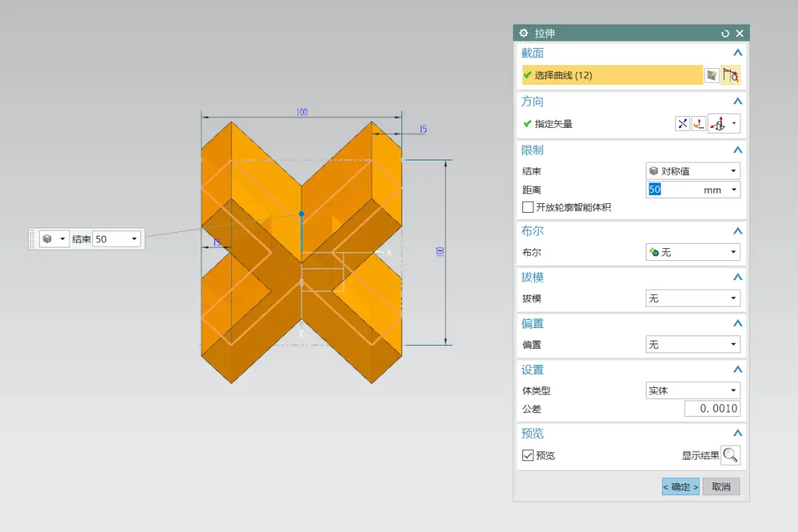Collapse the 预览 section

(737, 433)
